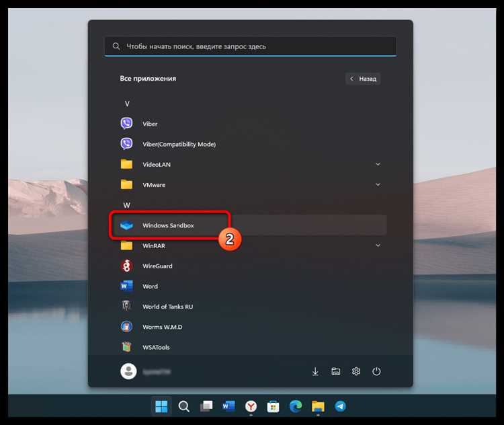Image resolution: width=504 pixels, height=425 pixels.
Task: Click the WireGuard text label
Action: click(157, 266)
